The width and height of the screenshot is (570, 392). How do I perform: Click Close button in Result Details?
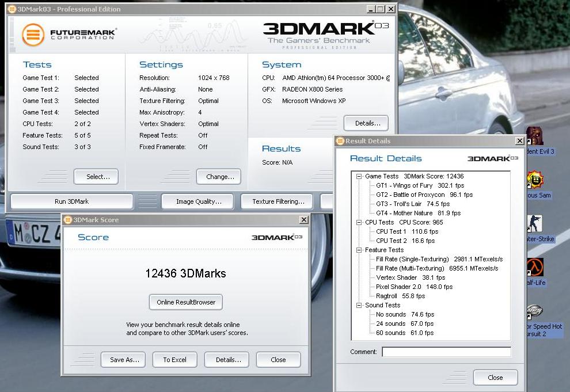(x=496, y=378)
